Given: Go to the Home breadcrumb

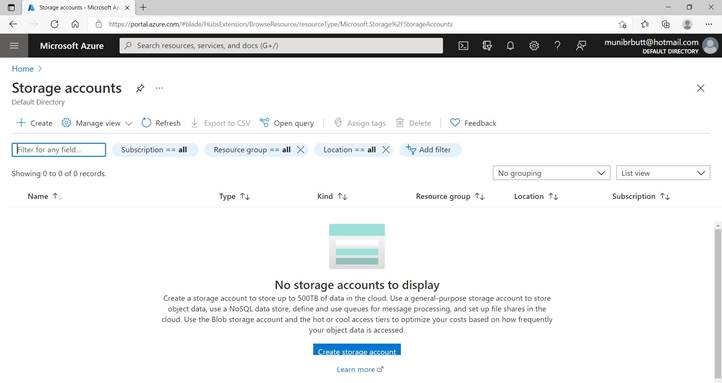Looking at the screenshot, I should point(23,69).
